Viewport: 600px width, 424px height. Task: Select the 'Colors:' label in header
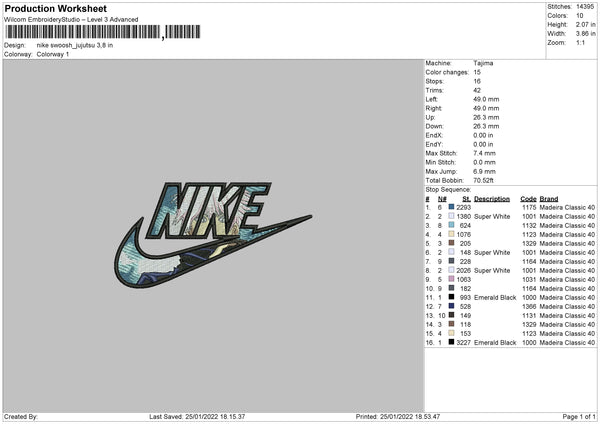[557, 16]
